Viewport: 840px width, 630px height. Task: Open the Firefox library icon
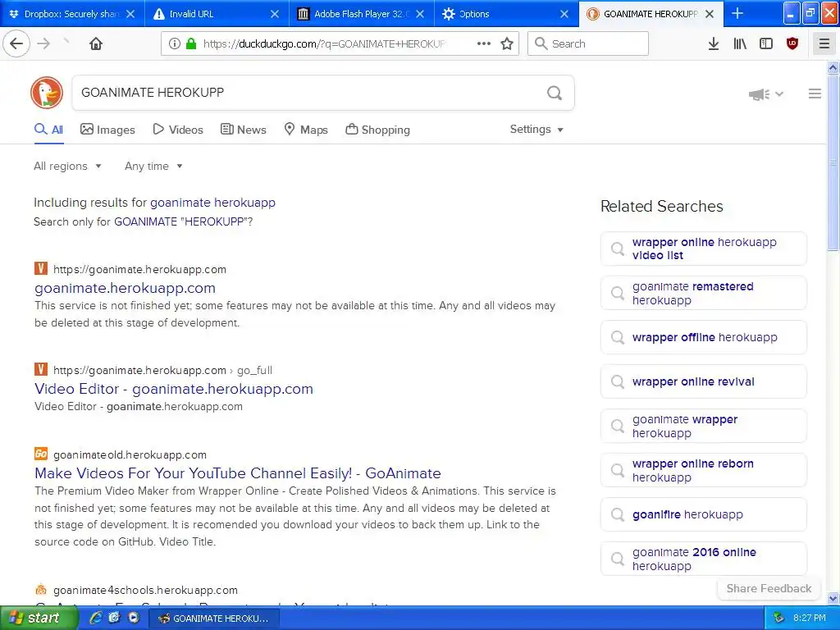[740, 43]
